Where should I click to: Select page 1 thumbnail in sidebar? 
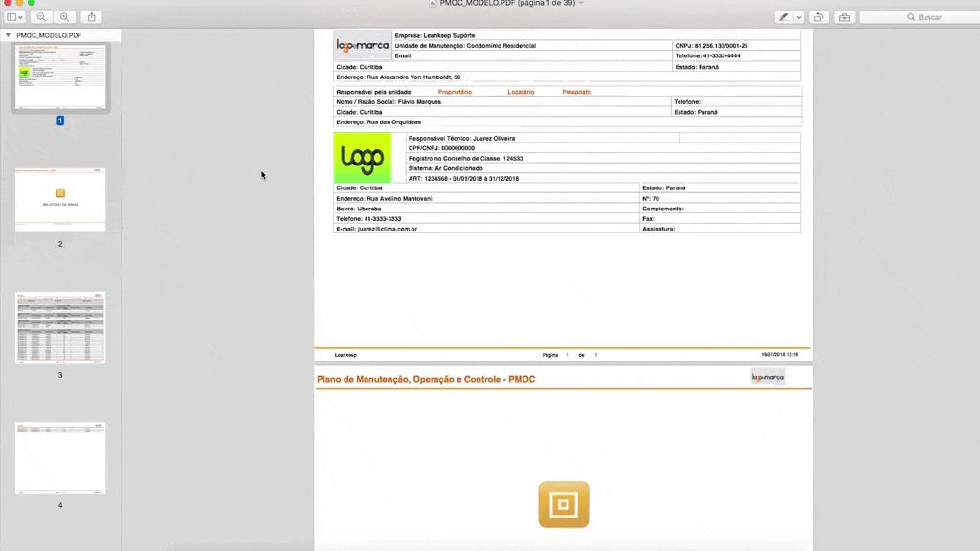coord(60,77)
